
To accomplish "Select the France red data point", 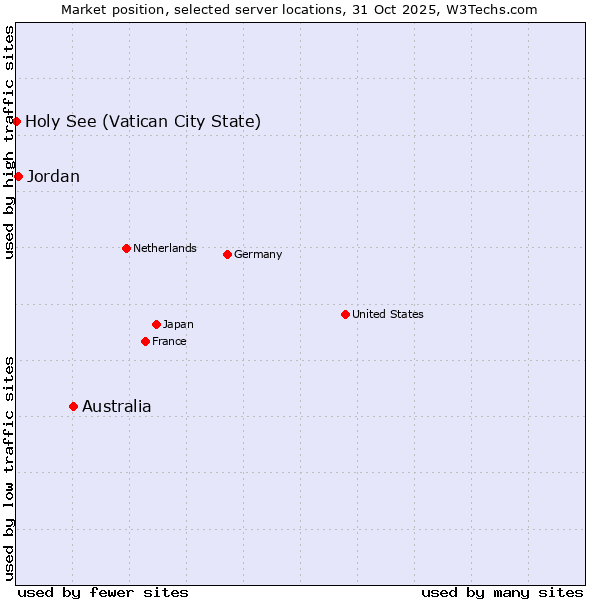I will pos(145,341).
